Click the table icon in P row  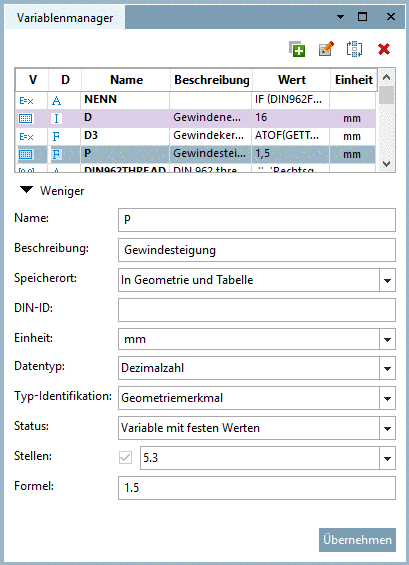(25, 154)
